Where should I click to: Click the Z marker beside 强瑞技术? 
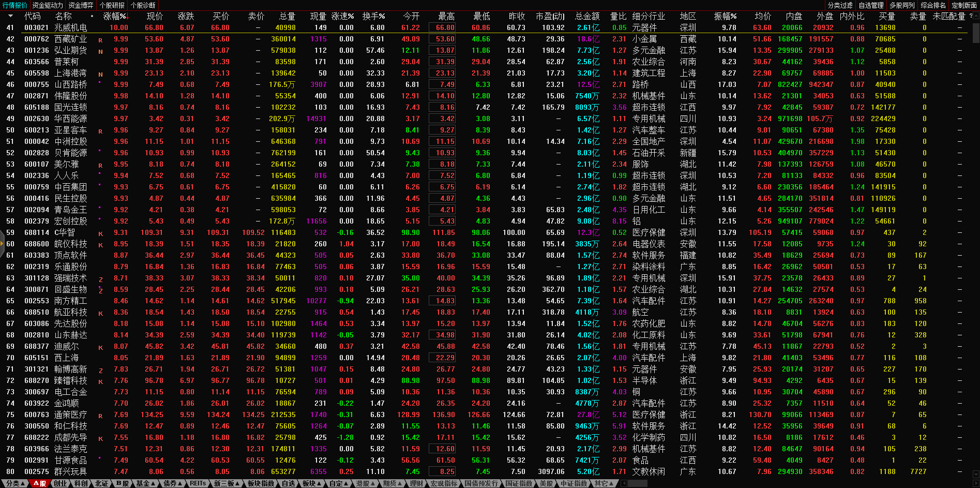click(100, 279)
